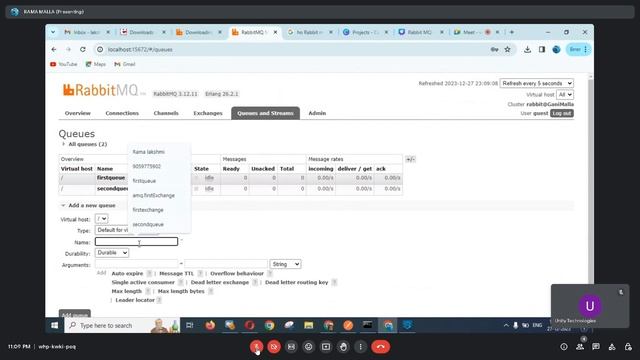Reload the RabbitMQ page
Viewport: 640px width, 360px height.
point(83,49)
